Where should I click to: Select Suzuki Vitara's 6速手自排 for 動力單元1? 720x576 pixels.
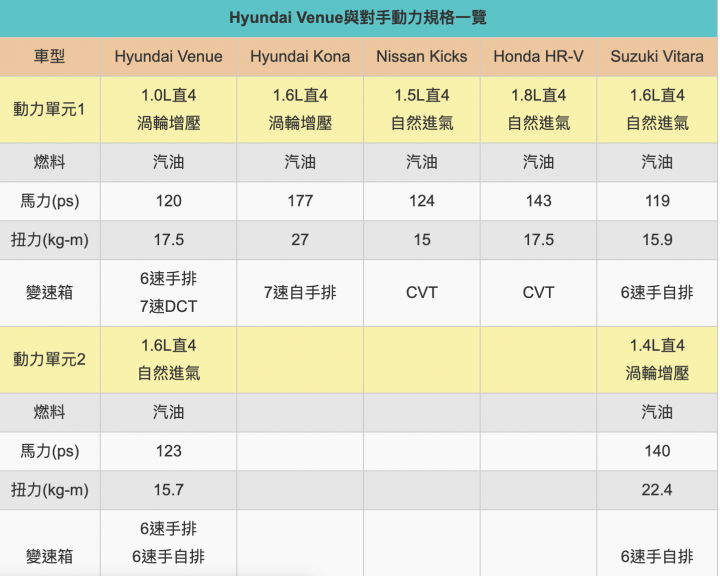click(657, 292)
